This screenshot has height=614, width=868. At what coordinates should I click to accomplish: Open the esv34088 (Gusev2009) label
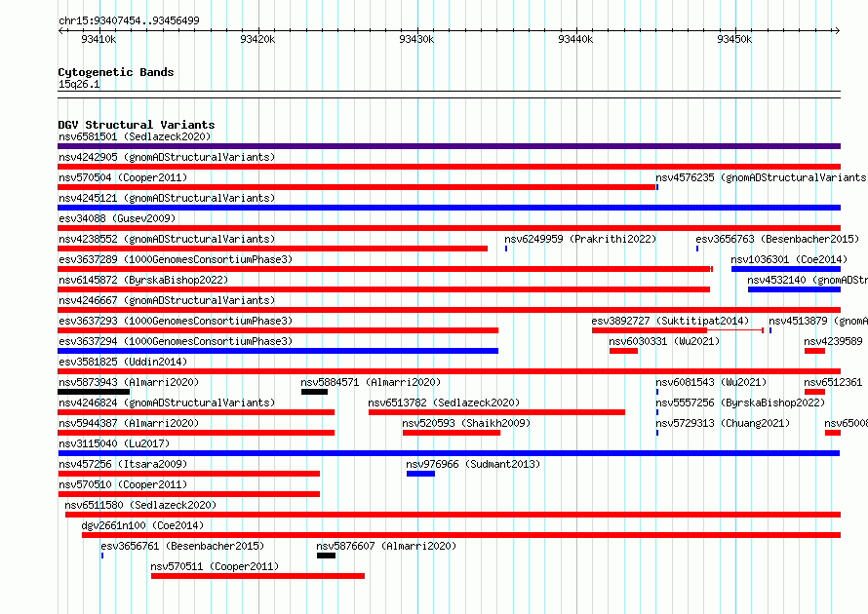pyautogui.click(x=117, y=218)
